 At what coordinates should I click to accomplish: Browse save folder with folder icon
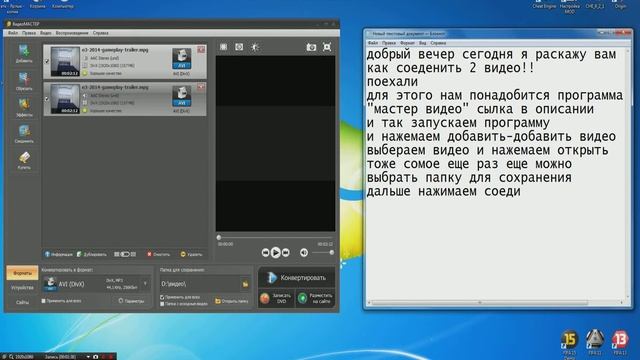coord(245,284)
